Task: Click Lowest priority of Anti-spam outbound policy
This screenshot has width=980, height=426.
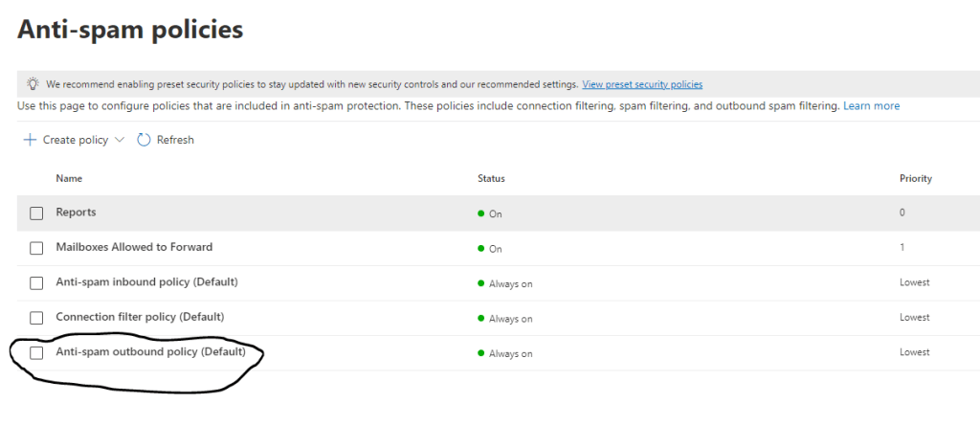Action: (x=914, y=353)
